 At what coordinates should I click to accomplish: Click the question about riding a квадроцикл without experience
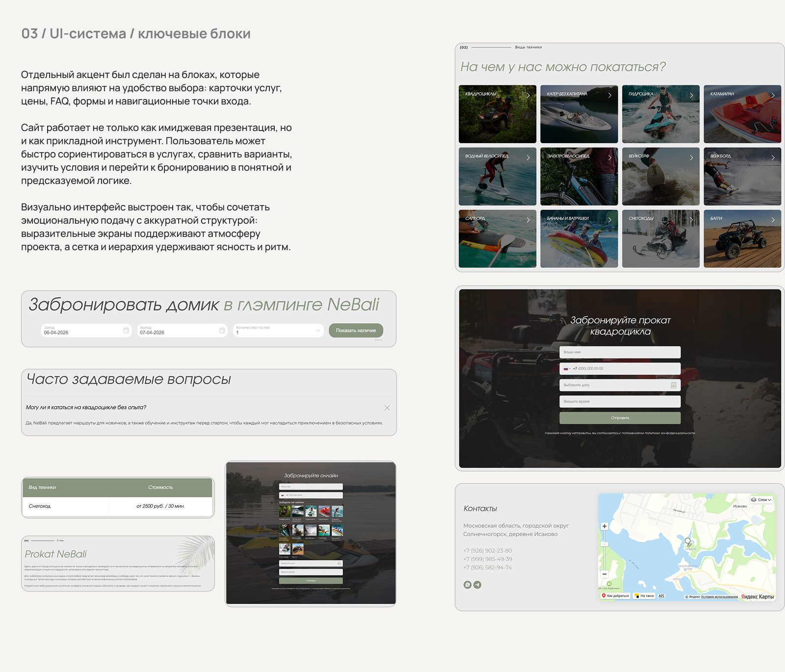coord(86,408)
